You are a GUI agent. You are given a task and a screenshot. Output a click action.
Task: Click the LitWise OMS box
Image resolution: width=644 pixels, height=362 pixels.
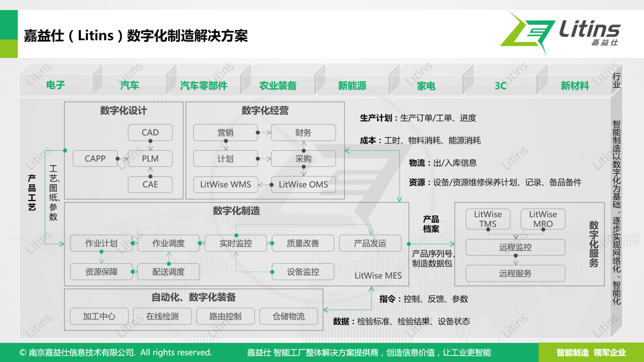point(303,184)
